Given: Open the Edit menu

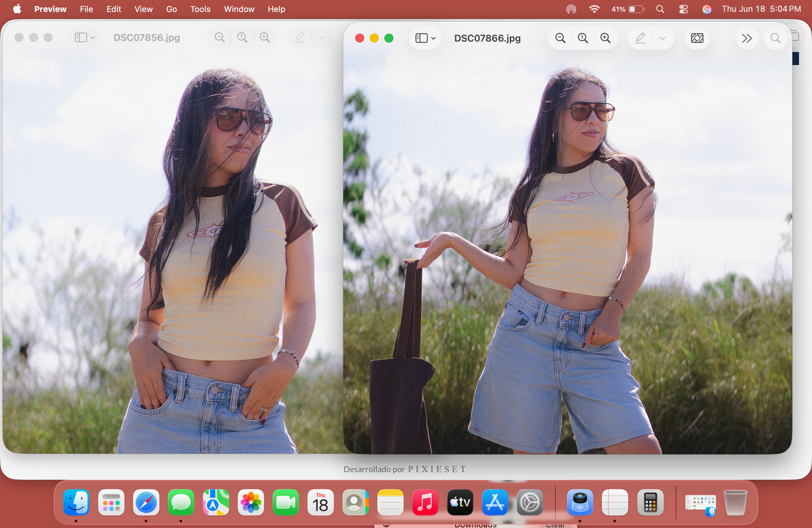Looking at the screenshot, I should (114, 9).
